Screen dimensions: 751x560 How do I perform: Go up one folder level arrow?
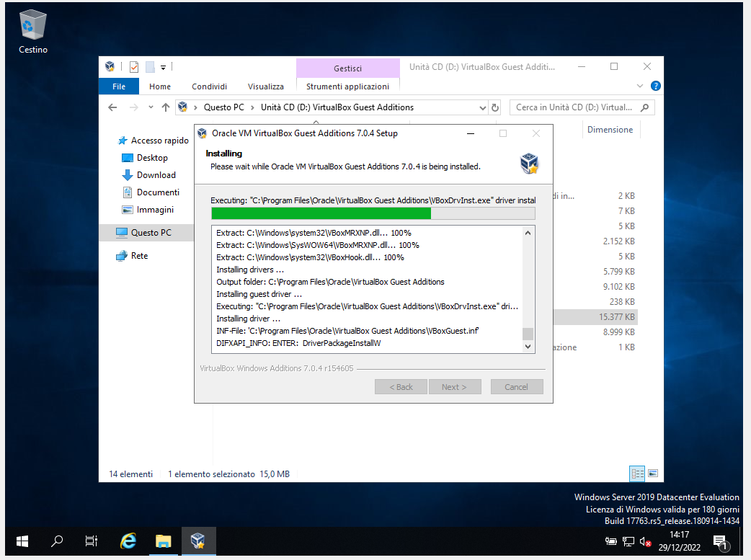[x=166, y=107]
